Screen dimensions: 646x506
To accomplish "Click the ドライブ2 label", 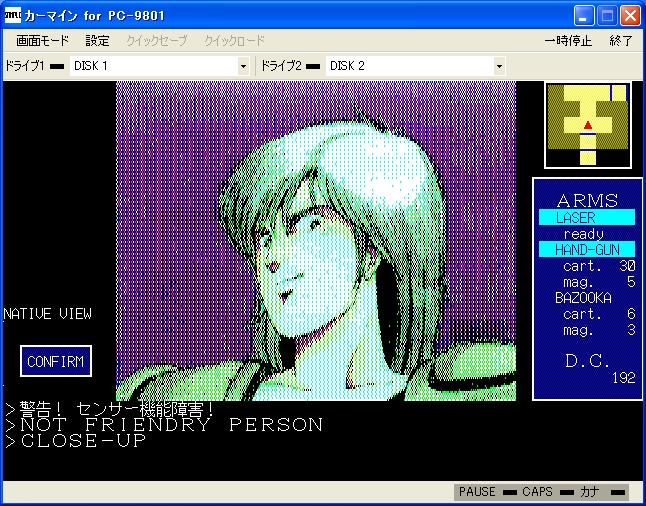I will click(x=281, y=66).
